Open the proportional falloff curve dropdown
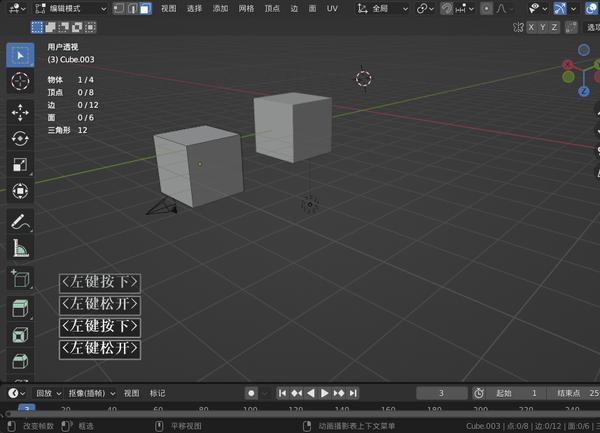This screenshot has width=600, height=433. [504, 8]
